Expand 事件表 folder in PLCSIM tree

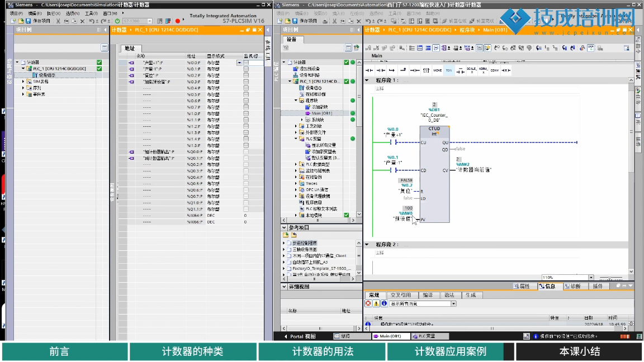[x=23, y=94]
